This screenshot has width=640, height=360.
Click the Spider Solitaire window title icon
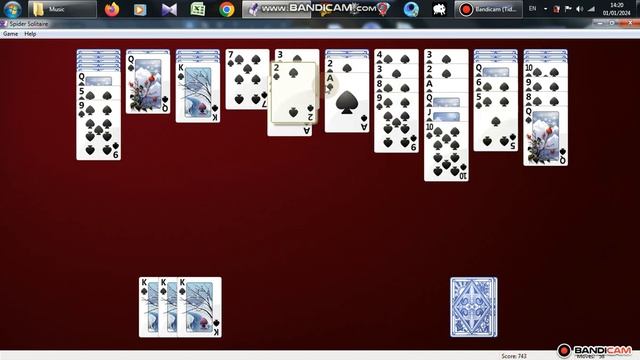pos(3,24)
